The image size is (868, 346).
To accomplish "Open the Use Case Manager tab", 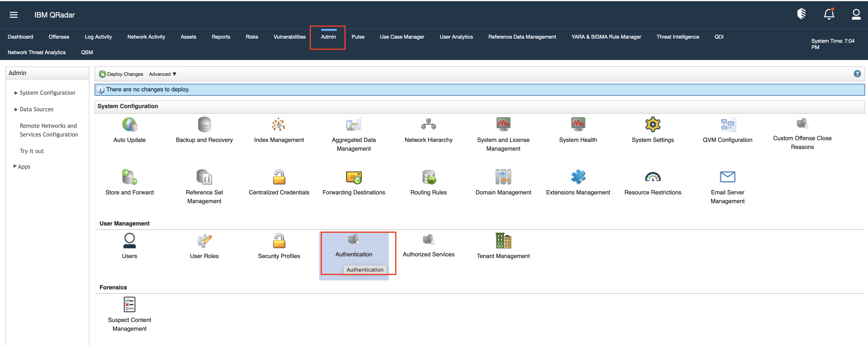I will 402,37.
